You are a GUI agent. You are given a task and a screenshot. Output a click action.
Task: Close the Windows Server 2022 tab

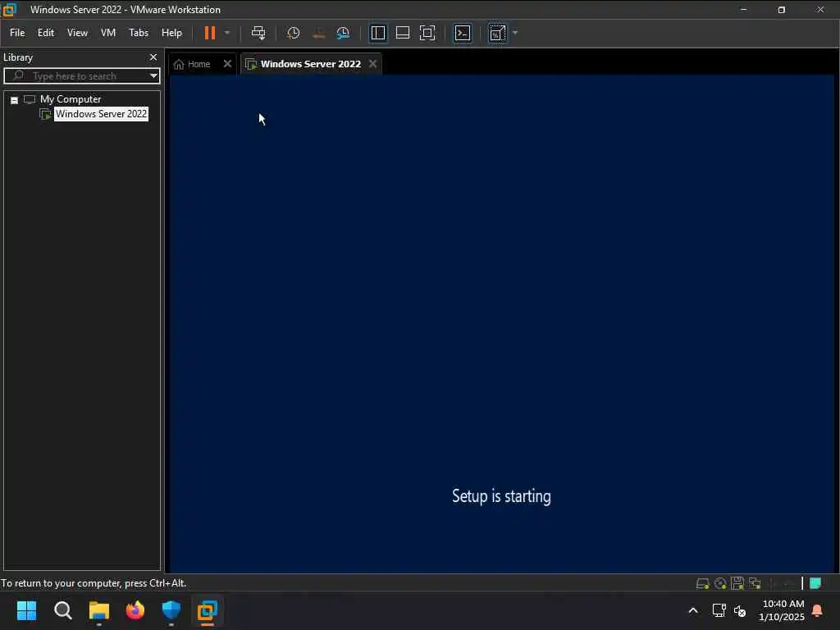(x=373, y=63)
